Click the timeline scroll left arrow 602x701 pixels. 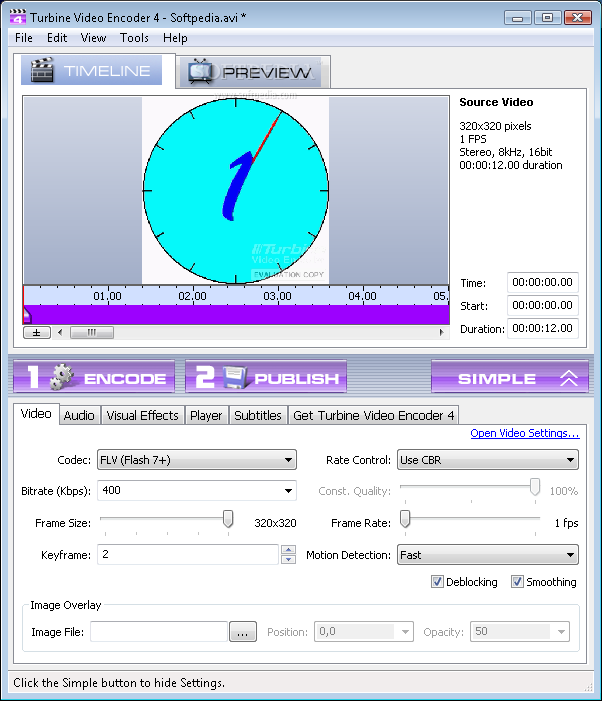coord(60,333)
